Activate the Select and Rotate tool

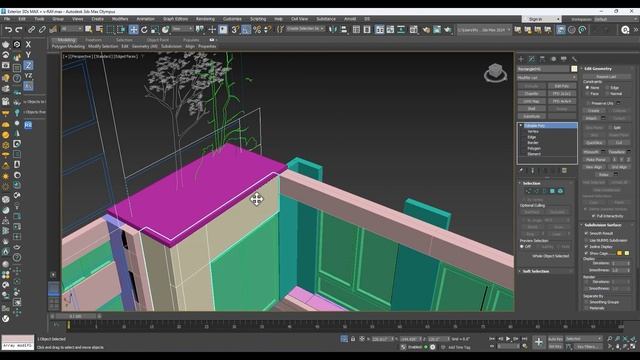144,29
